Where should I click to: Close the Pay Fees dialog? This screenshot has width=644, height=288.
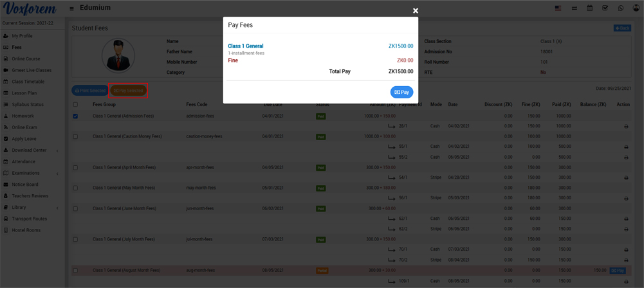pyautogui.click(x=416, y=11)
